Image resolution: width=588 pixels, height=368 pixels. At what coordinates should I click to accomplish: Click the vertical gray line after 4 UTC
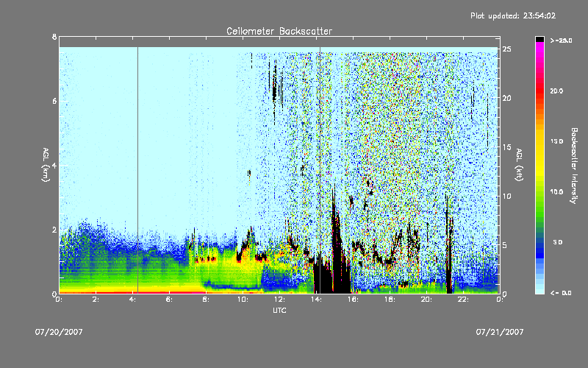pyautogui.click(x=137, y=169)
